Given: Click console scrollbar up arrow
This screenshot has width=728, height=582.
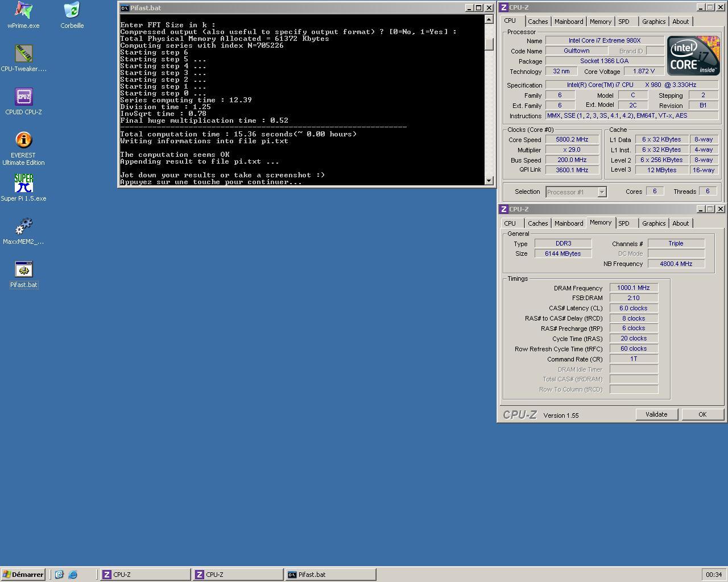Looking at the screenshot, I should [x=489, y=19].
